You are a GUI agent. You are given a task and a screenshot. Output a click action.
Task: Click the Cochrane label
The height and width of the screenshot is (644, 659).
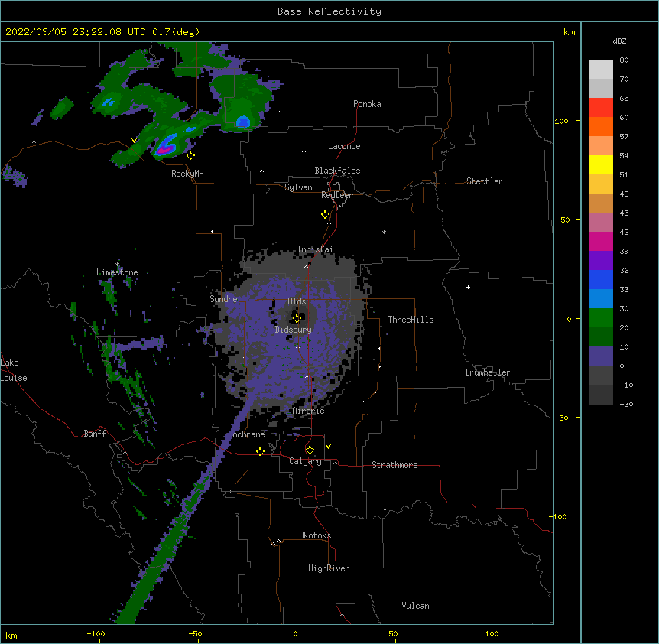246,434
